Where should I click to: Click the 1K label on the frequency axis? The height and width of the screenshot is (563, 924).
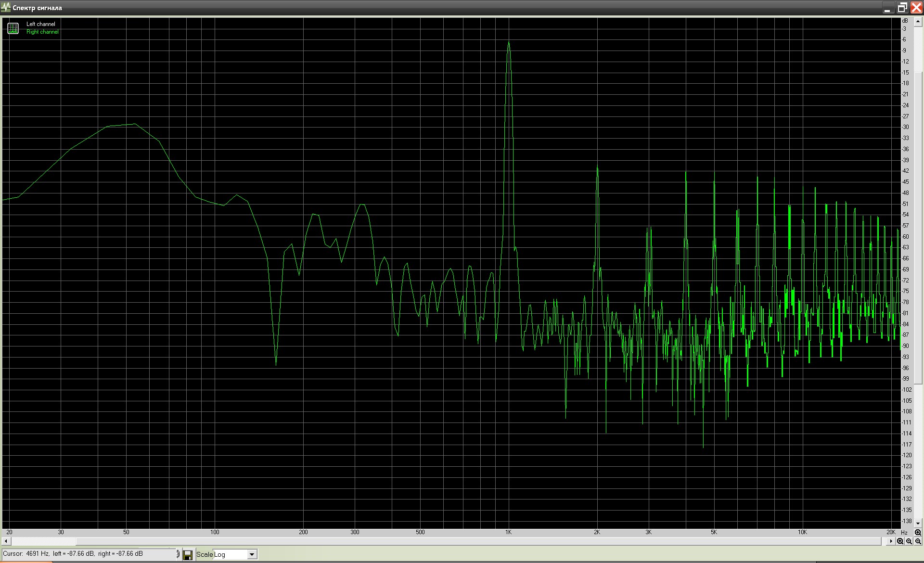(x=509, y=532)
